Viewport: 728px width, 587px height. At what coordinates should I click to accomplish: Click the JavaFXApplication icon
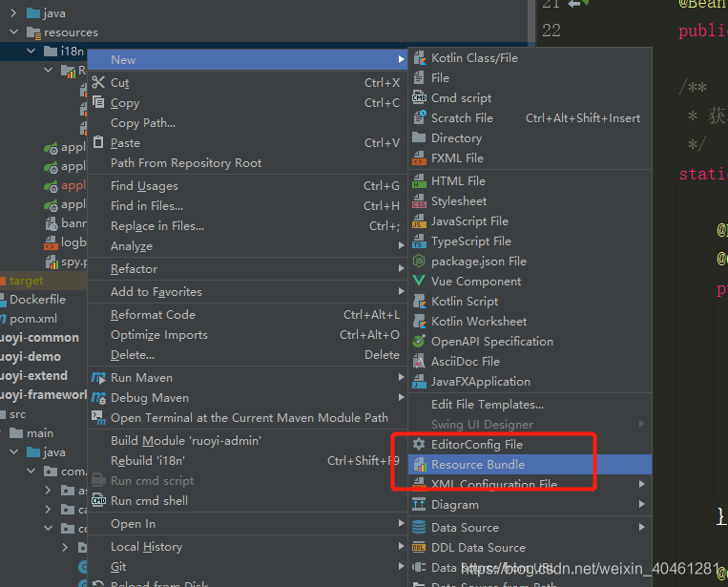(x=419, y=381)
